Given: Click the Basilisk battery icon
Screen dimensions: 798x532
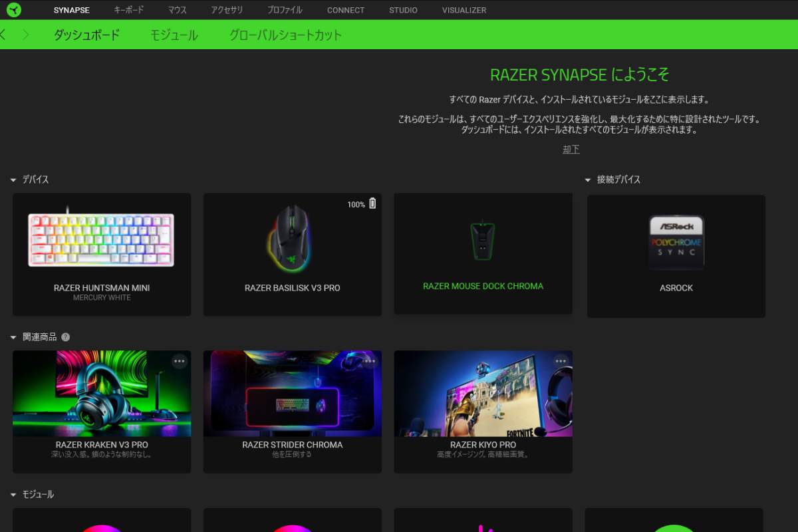Looking at the screenshot, I should pos(372,203).
